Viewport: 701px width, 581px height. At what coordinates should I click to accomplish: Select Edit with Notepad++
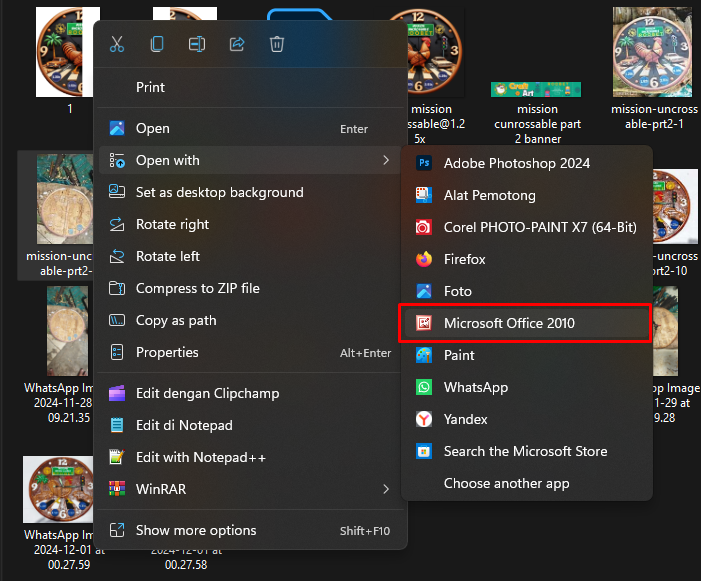(x=250, y=457)
